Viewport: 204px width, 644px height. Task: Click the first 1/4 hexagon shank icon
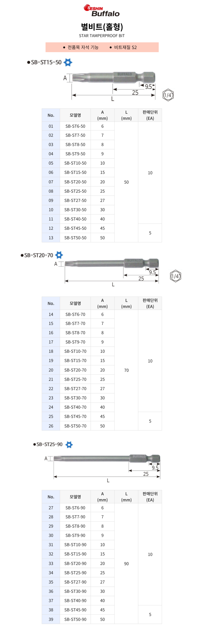pos(168,95)
